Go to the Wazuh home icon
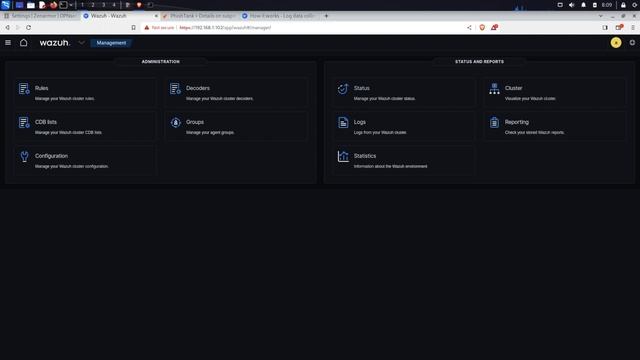Screen dimensions: 640x360 pyautogui.click(x=24, y=42)
